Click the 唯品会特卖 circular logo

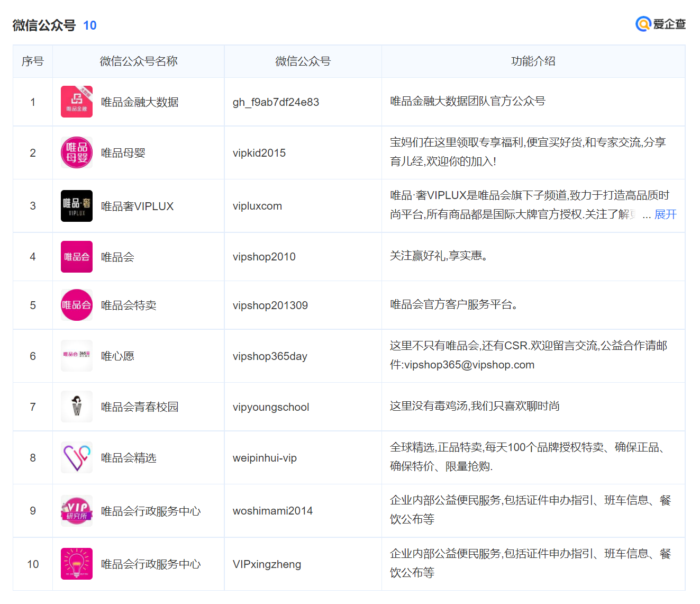77,305
